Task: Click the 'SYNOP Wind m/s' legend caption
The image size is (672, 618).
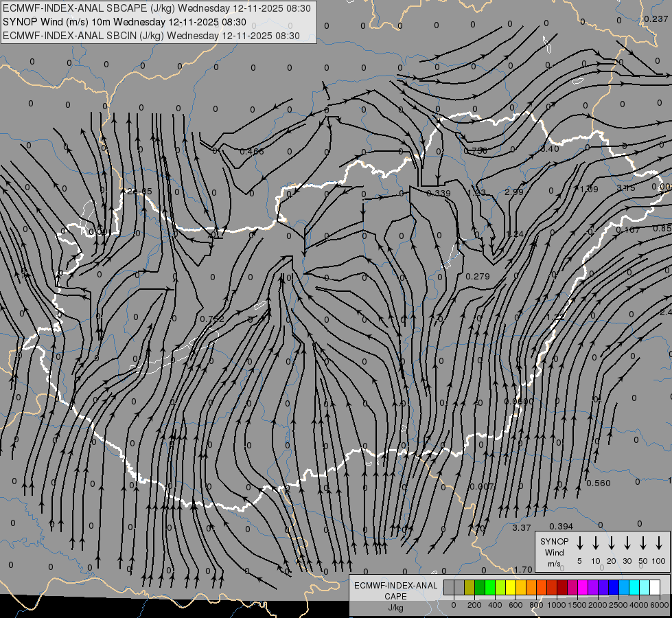Action: [x=554, y=552]
